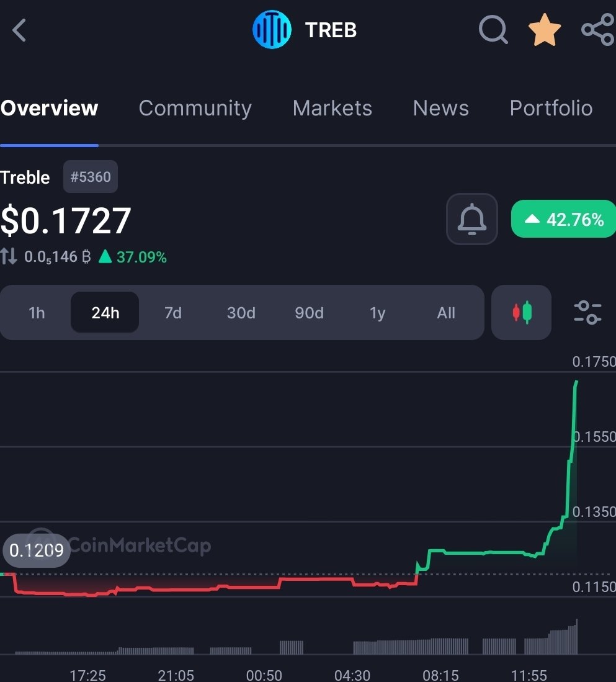This screenshot has width=616, height=682.
Task: Switch to the Markets tab
Action: pos(332,108)
